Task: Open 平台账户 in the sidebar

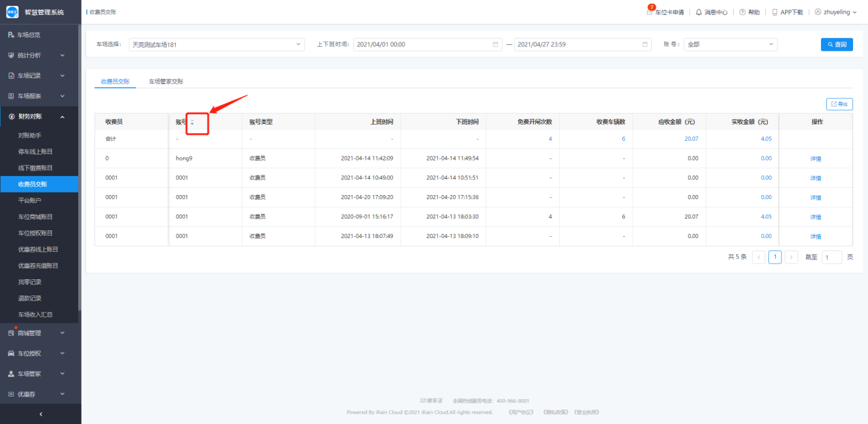Action: pyautogui.click(x=29, y=200)
